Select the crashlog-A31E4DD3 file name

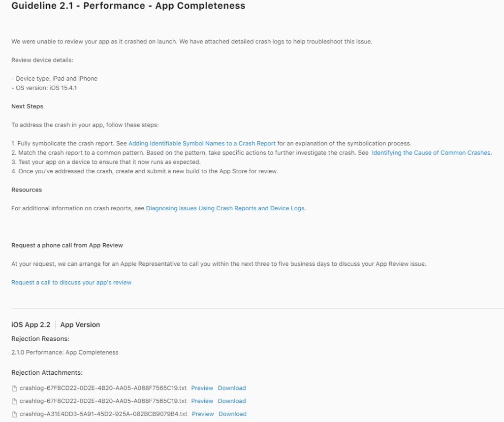(103, 414)
